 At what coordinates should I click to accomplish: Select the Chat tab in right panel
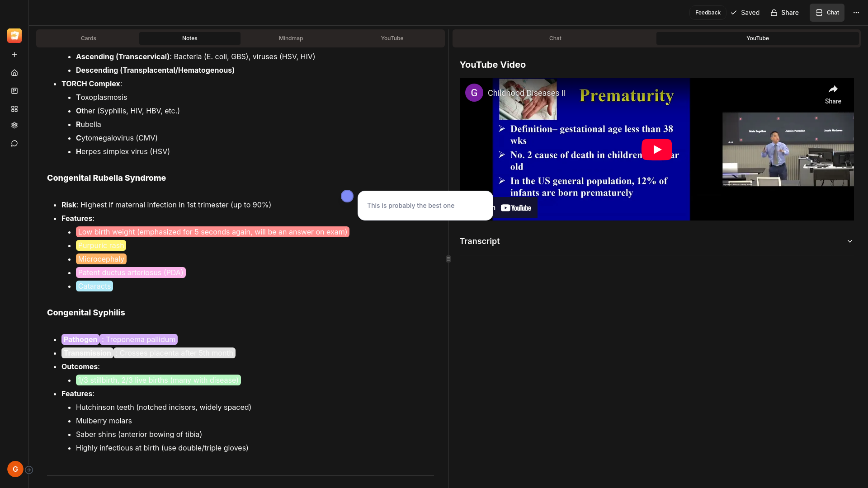coord(555,38)
